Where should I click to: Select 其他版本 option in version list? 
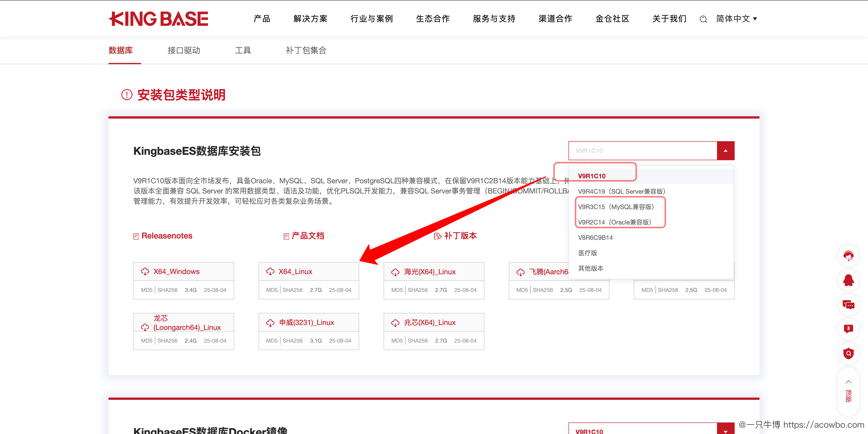pyautogui.click(x=651, y=268)
